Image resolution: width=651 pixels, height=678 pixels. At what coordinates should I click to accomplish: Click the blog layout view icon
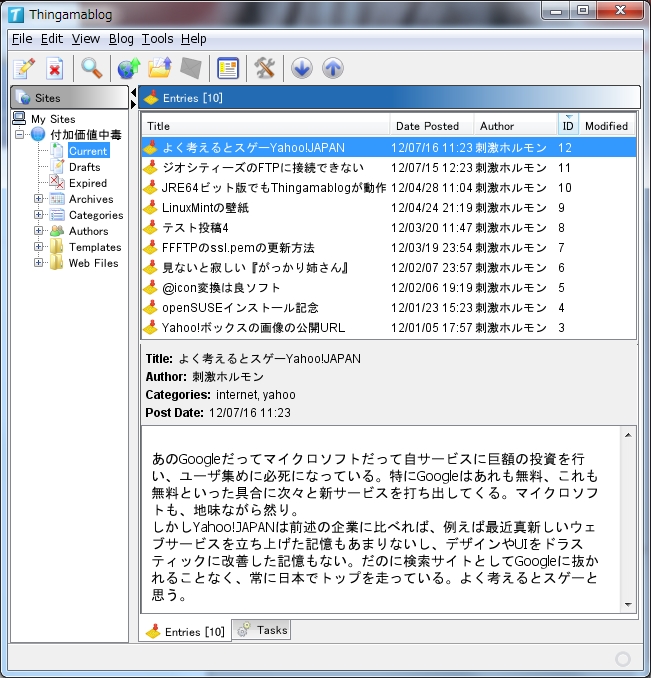(x=228, y=68)
